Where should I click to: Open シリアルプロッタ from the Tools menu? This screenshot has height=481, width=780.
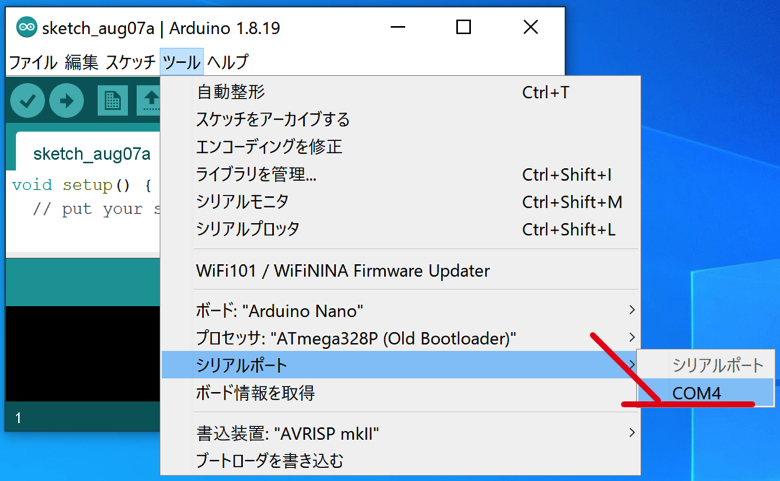coord(400,229)
